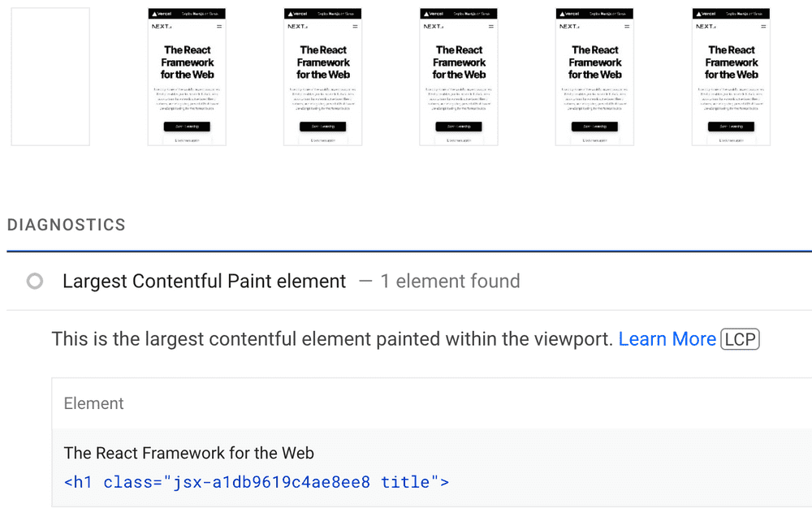The width and height of the screenshot is (812, 525).
Task: Click the NEXT.js wordmark in the second thumbnail
Action: pyautogui.click(x=162, y=25)
